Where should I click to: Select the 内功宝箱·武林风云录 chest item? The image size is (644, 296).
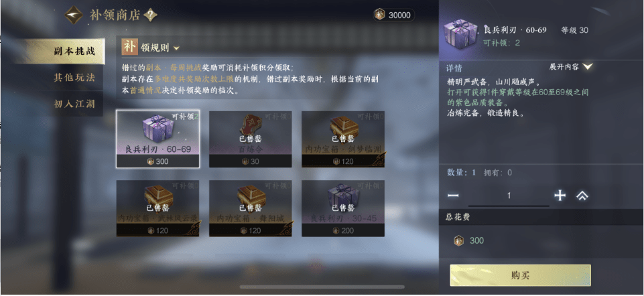point(158,208)
